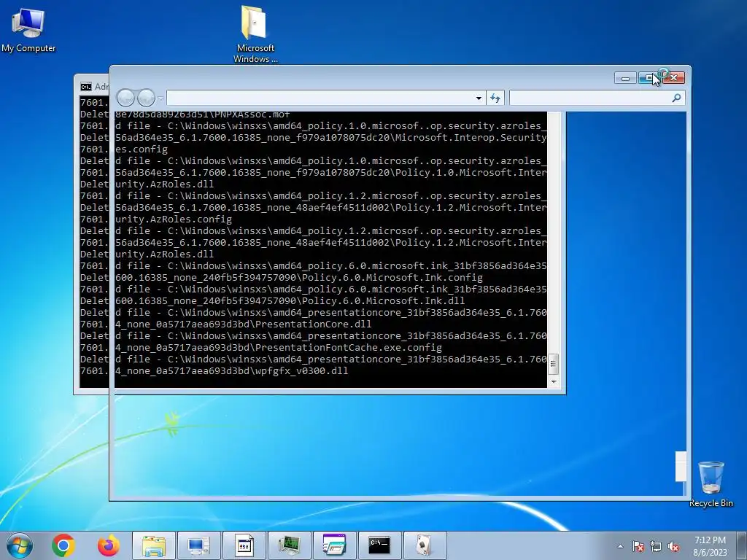The image size is (747, 560).
Task: Minimize the Explorer window
Action: click(x=625, y=78)
